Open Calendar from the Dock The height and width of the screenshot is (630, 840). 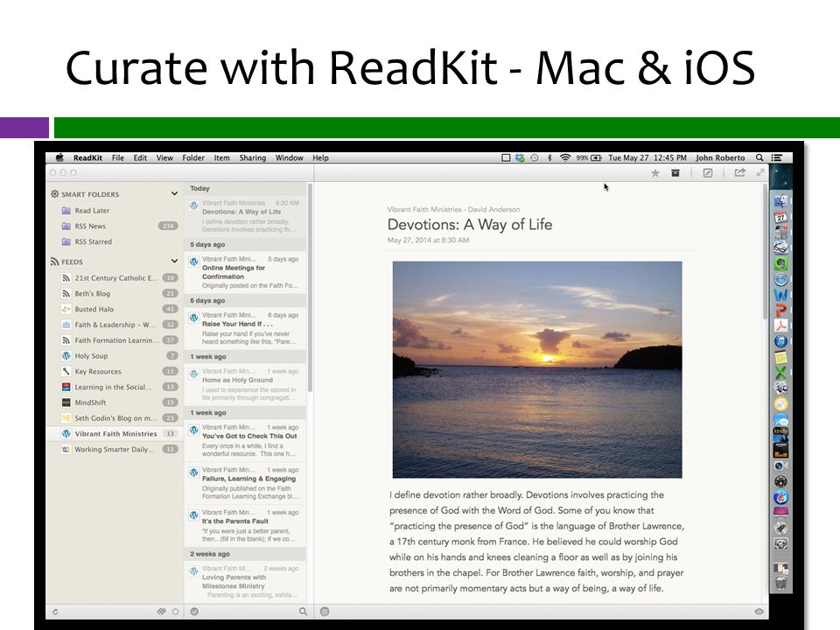point(780,216)
